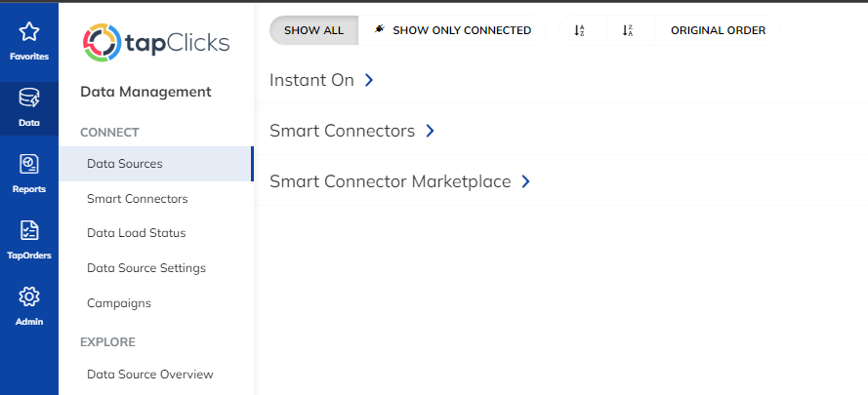Click the Data Management title
This screenshot has height=395, width=868.
[x=145, y=92]
